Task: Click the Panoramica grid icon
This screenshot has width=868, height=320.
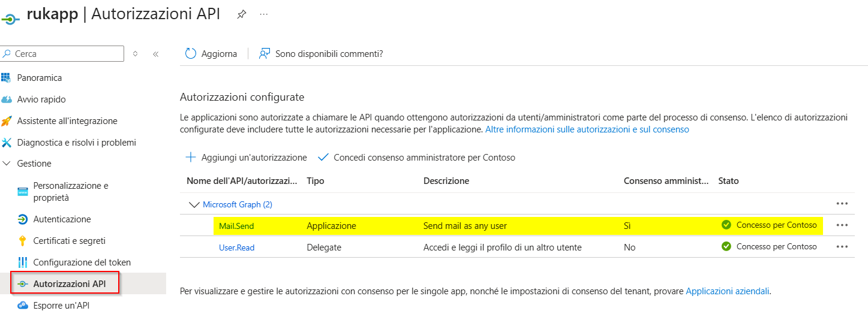Action: [7, 78]
